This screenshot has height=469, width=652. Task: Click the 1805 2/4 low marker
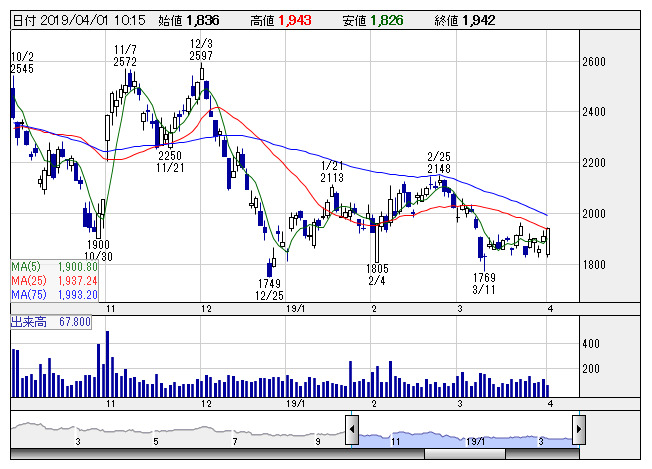(377, 274)
